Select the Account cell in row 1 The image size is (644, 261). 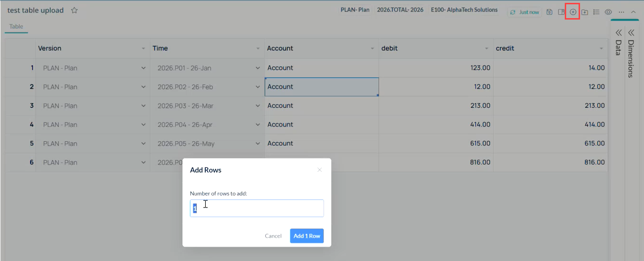coord(322,68)
